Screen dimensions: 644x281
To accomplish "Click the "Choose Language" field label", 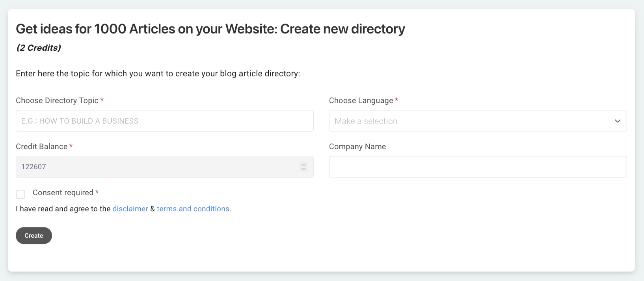I will (361, 100).
